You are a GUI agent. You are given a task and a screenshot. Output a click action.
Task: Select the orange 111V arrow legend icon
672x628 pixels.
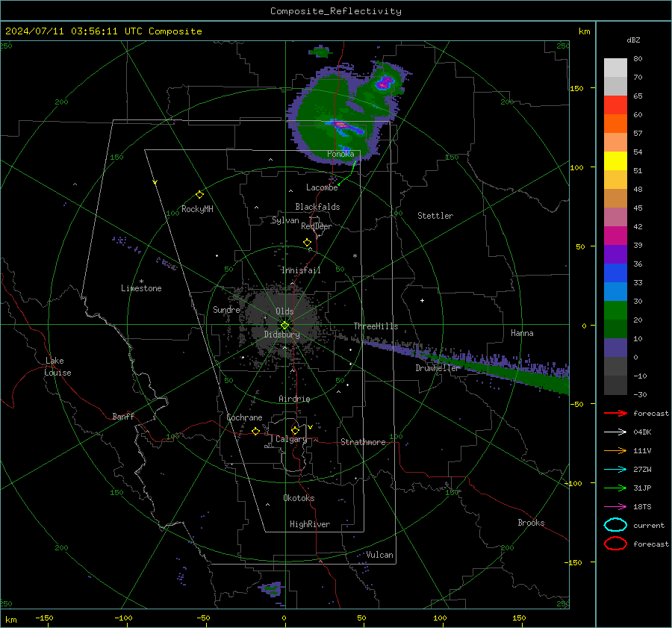[x=615, y=450]
